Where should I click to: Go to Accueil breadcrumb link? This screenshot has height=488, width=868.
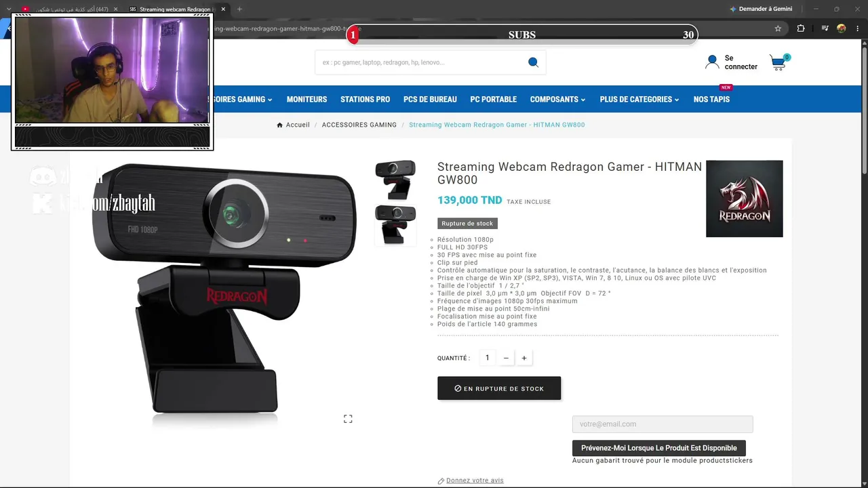point(298,125)
